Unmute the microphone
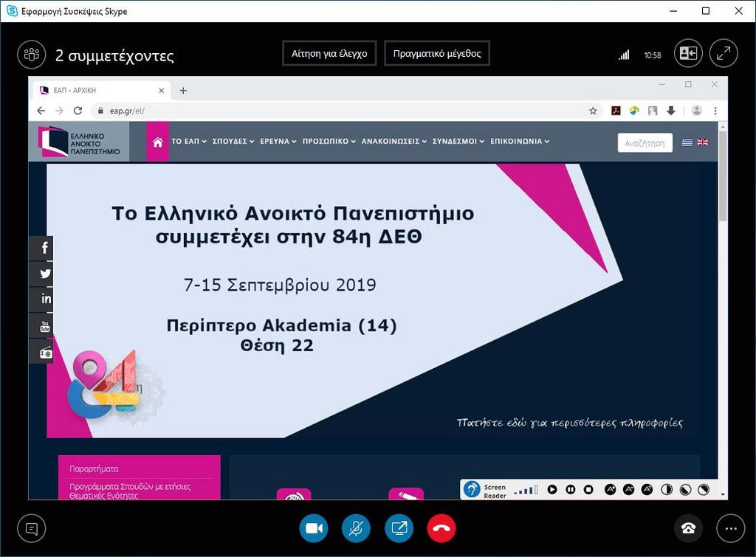Image resolution: width=756 pixels, height=557 pixels. pos(356,528)
